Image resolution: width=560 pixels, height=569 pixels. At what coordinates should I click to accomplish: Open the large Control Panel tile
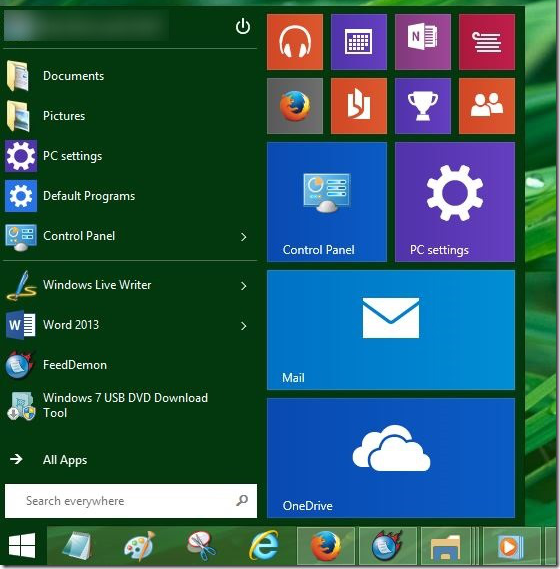[327, 202]
